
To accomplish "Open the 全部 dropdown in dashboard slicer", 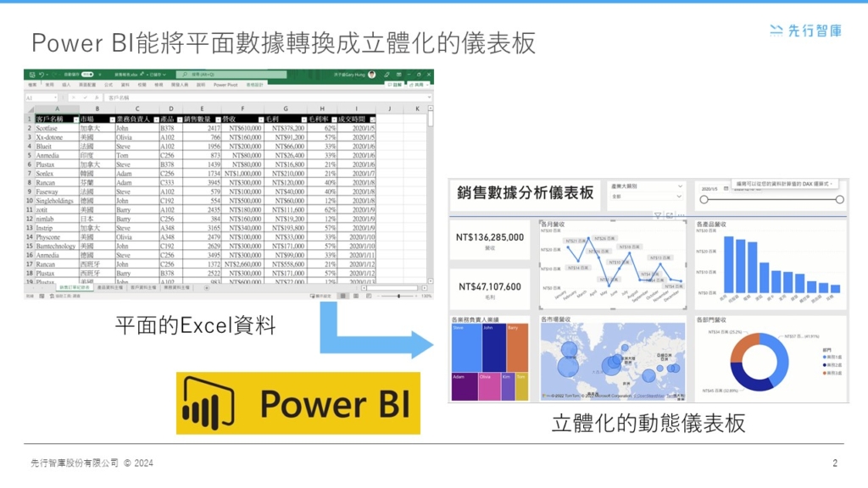I will 647,197.
